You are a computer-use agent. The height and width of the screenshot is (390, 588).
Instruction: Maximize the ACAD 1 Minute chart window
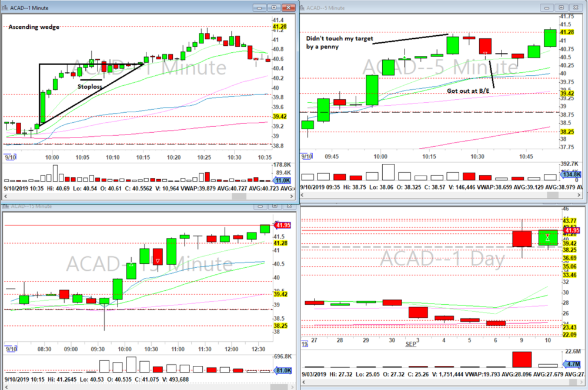[273, 8]
